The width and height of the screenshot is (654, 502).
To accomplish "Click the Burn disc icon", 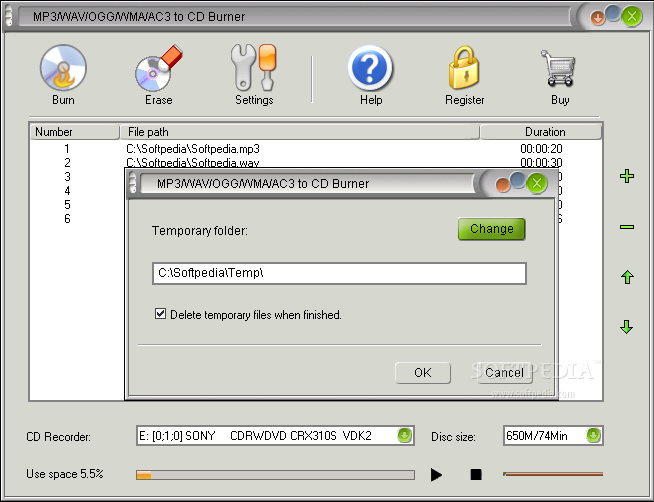I will (63, 68).
